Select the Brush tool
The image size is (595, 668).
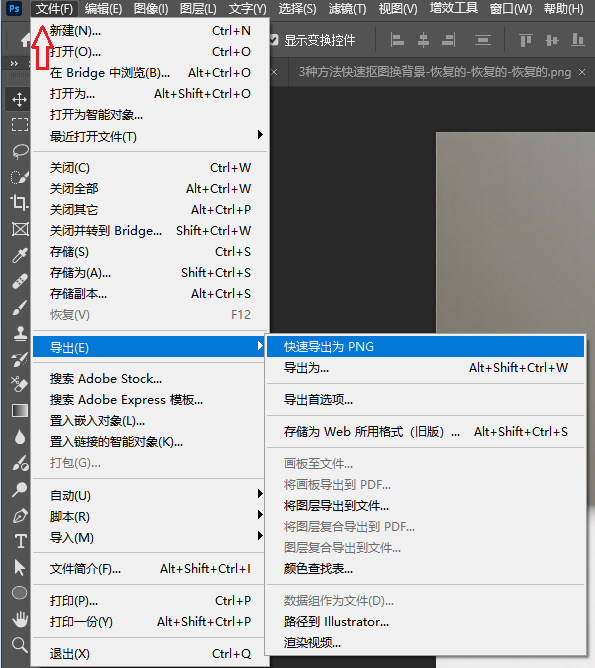coord(20,307)
